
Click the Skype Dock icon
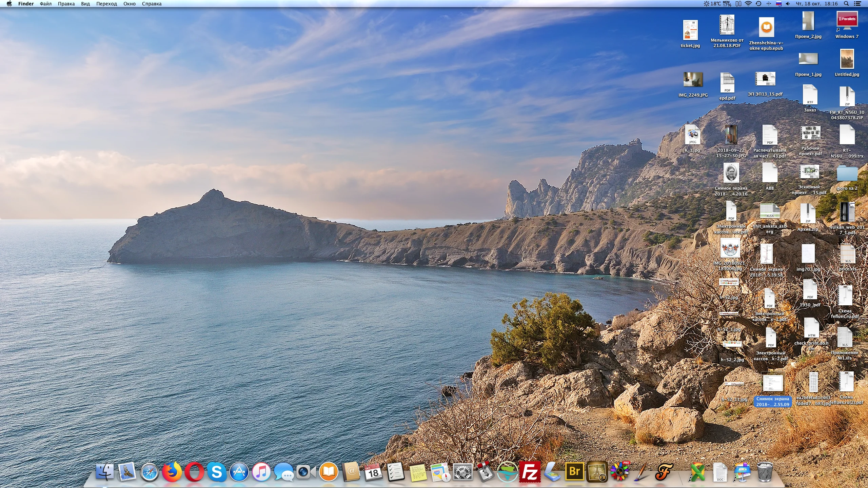[x=217, y=471]
